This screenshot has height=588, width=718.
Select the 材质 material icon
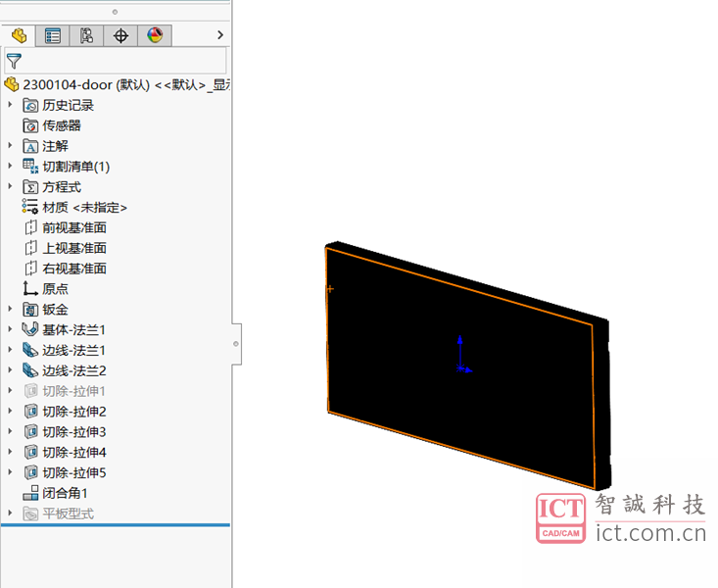(x=30, y=207)
